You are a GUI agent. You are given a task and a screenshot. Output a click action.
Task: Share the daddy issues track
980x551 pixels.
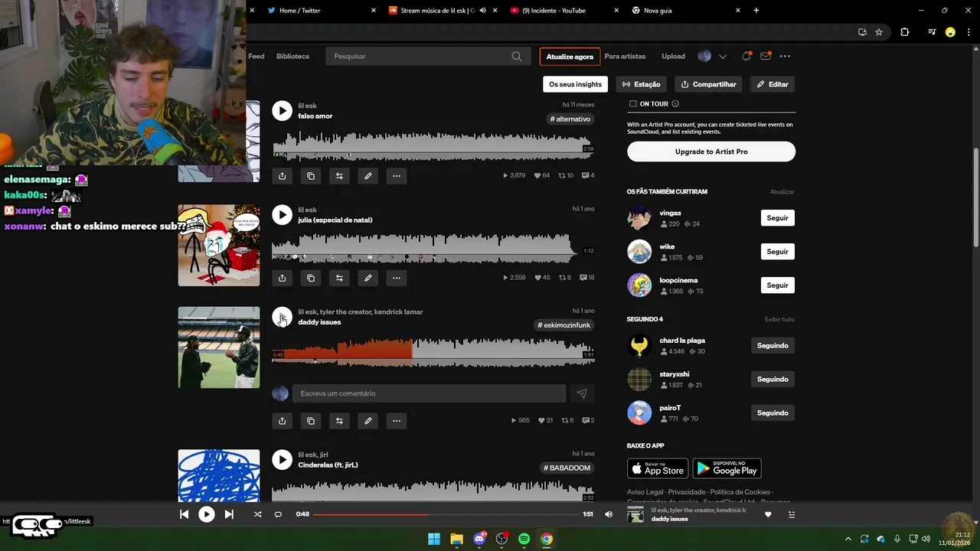[282, 421]
